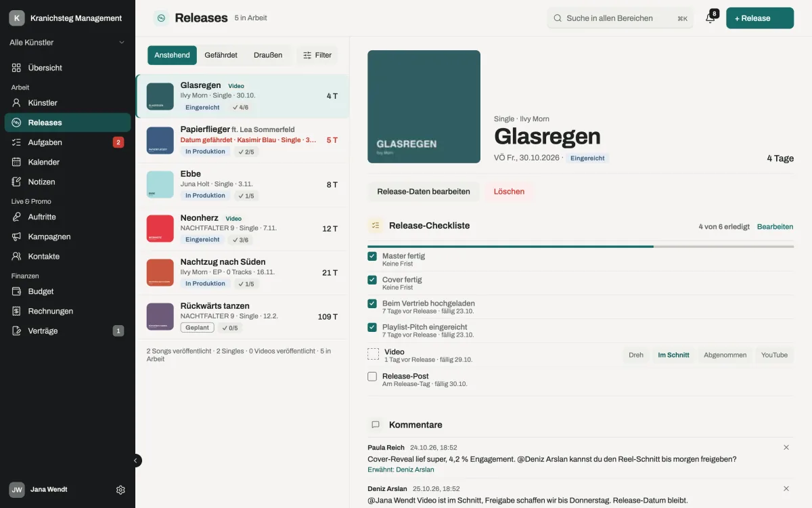
Task: Click the Neonherz red cover swatch
Action: tap(160, 228)
